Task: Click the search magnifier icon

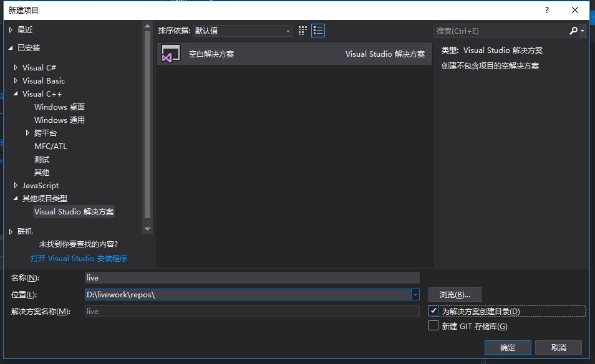Action: 573,31
